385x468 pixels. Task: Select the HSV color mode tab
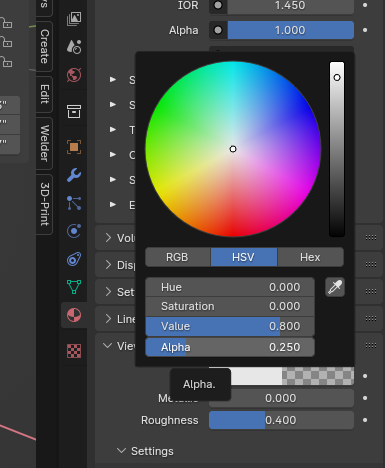pyautogui.click(x=244, y=257)
